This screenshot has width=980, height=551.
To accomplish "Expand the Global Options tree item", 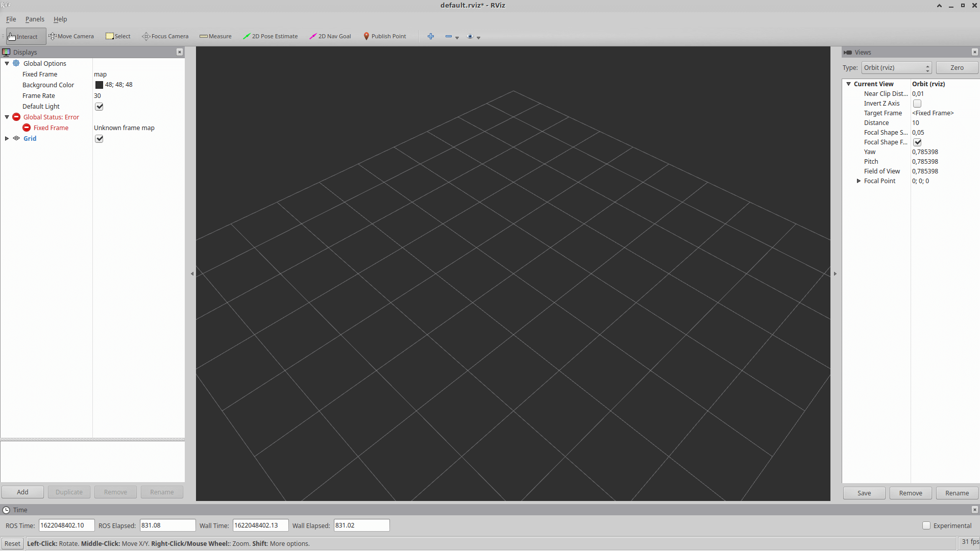I will point(7,63).
